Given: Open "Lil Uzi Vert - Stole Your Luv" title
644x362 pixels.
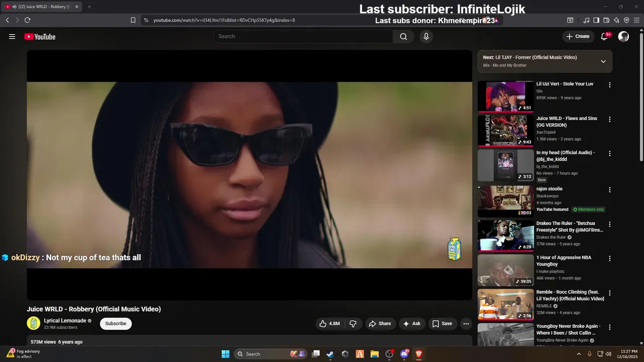Looking at the screenshot, I should click(565, 84).
